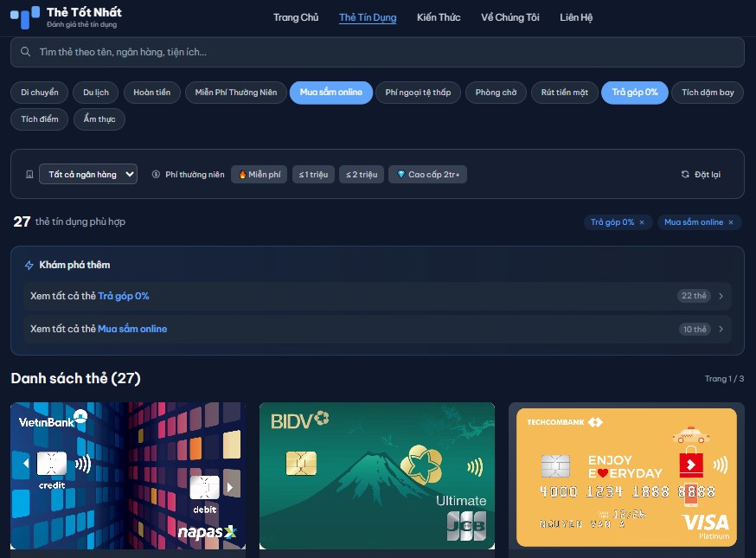
Task: Open the Tất cả ngân hàng dropdown
Action: click(88, 174)
